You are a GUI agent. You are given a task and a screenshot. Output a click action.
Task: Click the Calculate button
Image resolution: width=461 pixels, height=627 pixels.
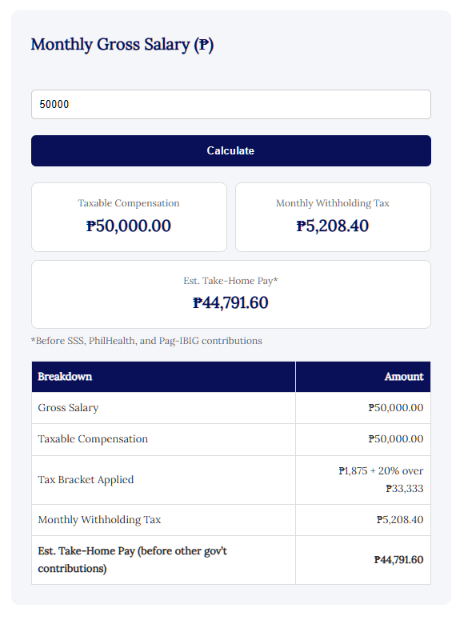coord(231,151)
